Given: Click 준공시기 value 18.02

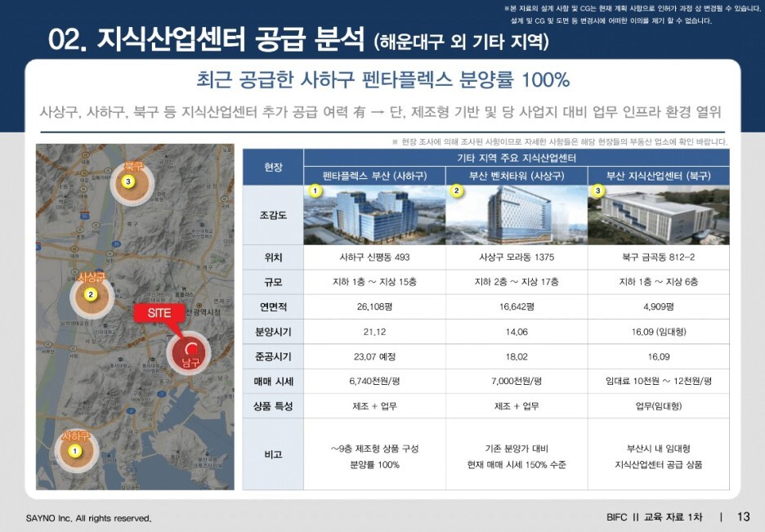Looking at the screenshot, I should coord(517,356).
